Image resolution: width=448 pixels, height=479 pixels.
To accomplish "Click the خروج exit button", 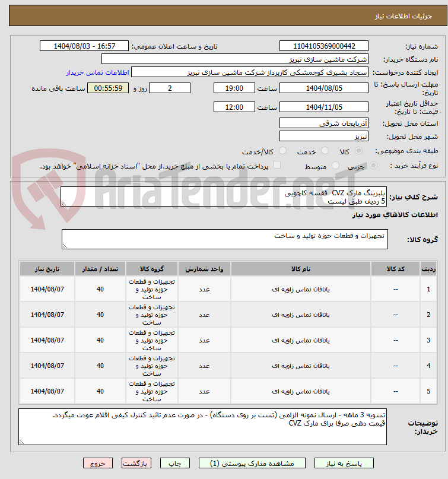I will (x=98, y=463).
